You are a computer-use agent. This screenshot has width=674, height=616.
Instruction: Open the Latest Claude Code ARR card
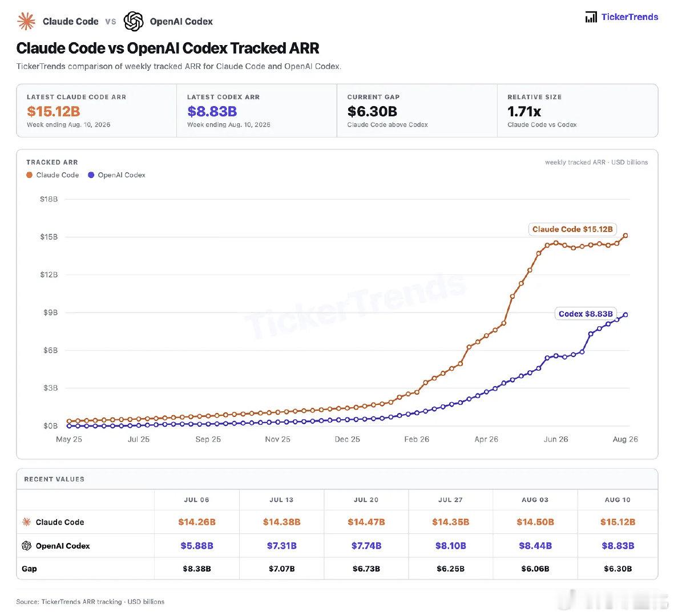coord(96,111)
